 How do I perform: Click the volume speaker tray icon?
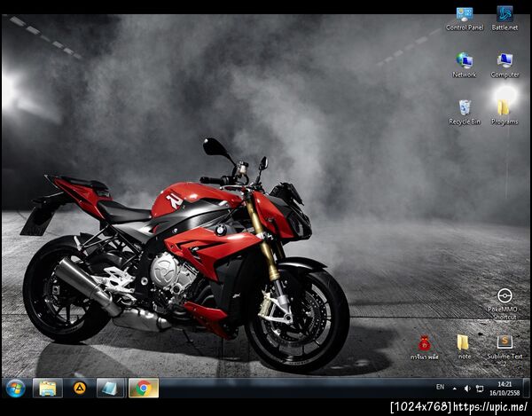[467, 389]
